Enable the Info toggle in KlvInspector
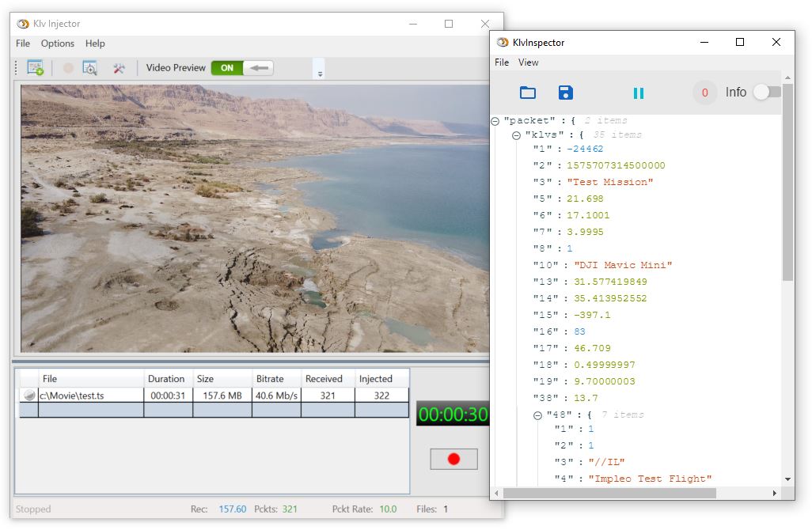 pos(765,93)
